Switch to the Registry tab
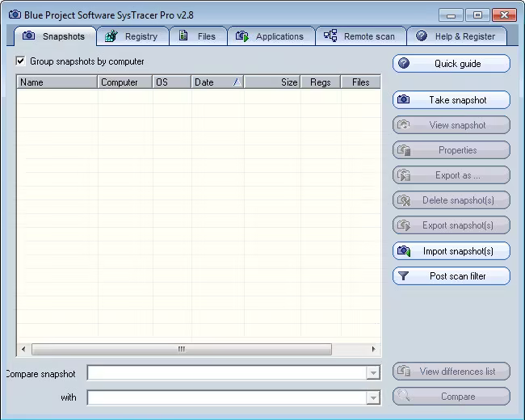This screenshot has width=525, height=420. pyautogui.click(x=132, y=36)
